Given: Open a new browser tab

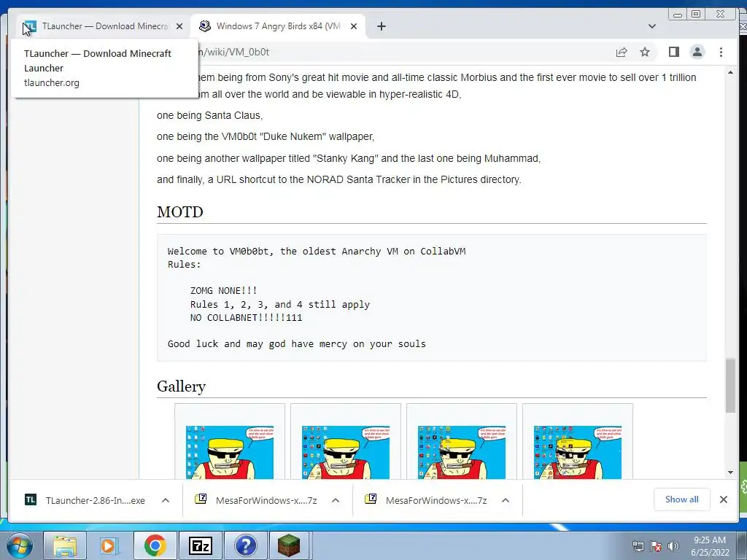Looking at the screenshot, I should tap(381, 27).
